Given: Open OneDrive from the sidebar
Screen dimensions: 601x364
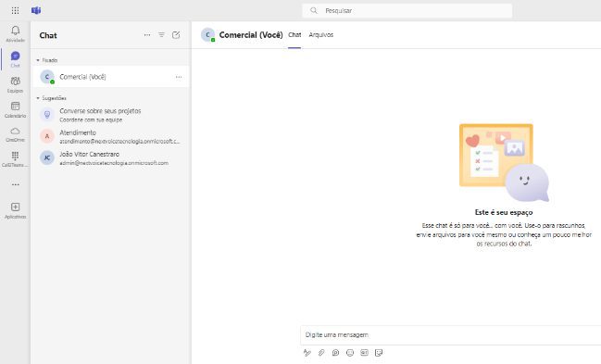Looking at the screenshot, I should point(16,134).
